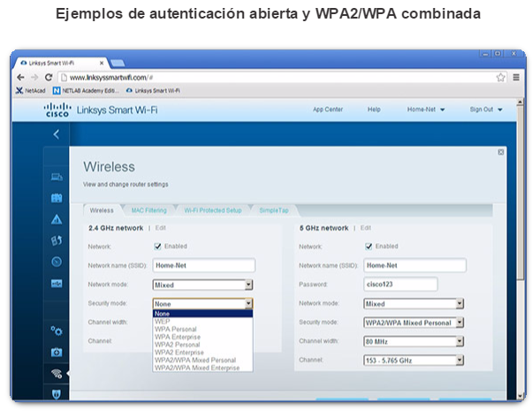Select WPA2/WPA Mixed Enterprise security mode
Viewport: 532px width, 411px height.
point(202,368)
